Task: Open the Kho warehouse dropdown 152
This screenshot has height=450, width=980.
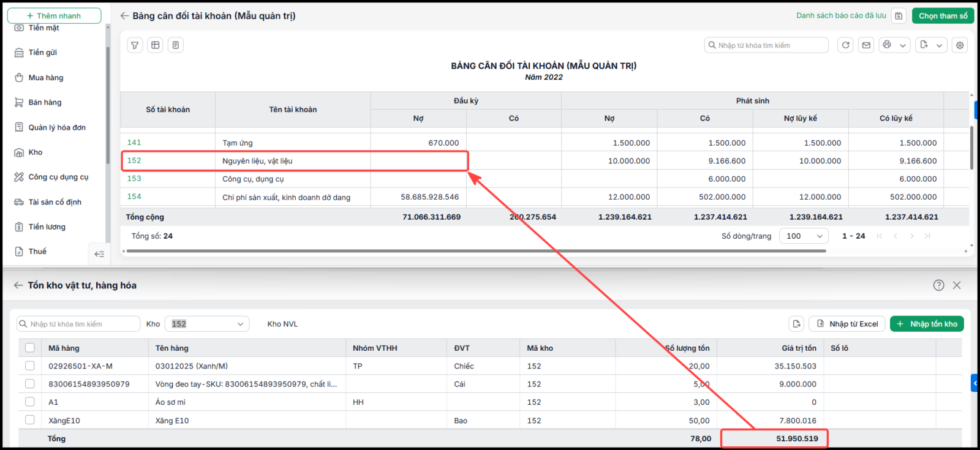Action: 207,324
